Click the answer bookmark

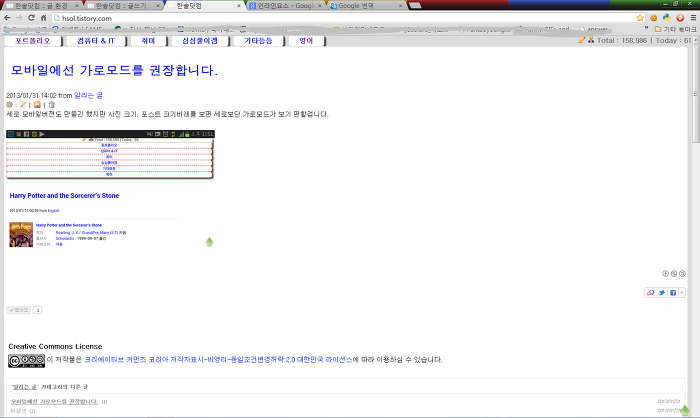click(594, 29)
